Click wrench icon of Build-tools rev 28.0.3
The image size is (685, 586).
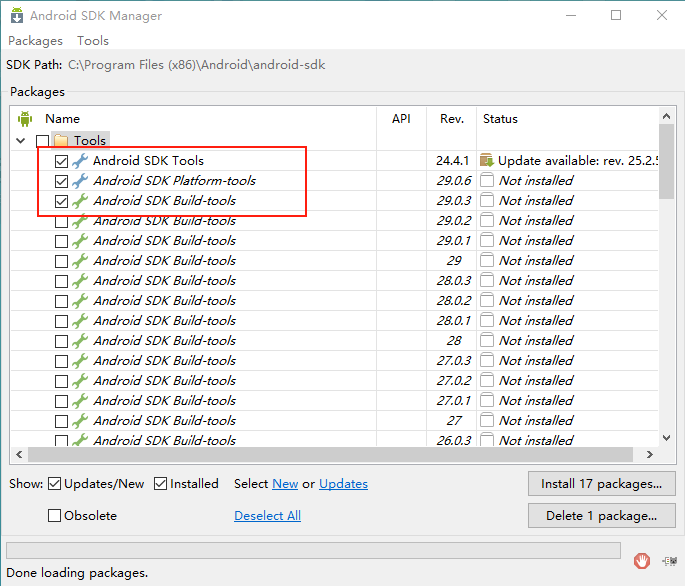pyautogui.click(x=80, y=281)
